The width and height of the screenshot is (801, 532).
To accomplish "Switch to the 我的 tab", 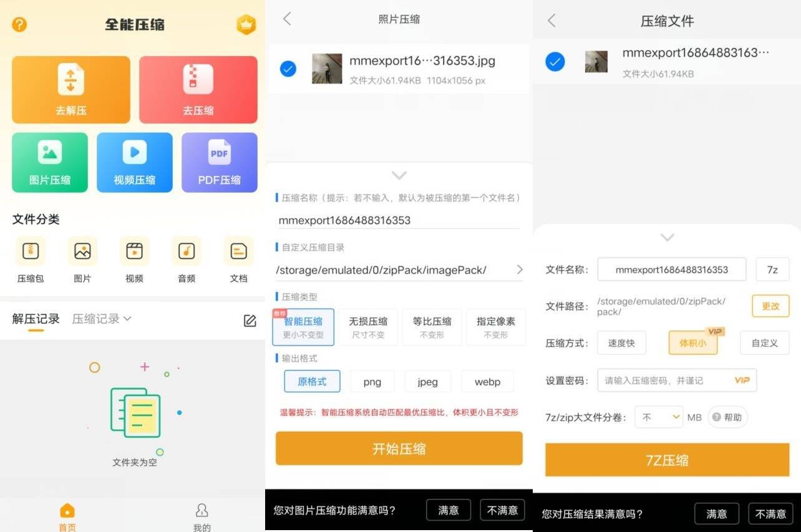I will (201, 517).
